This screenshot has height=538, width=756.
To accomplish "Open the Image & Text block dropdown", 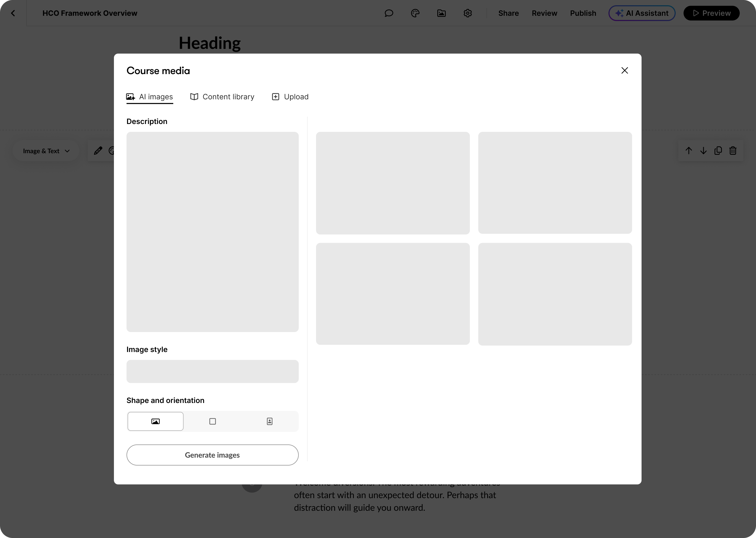I will 46,151.
